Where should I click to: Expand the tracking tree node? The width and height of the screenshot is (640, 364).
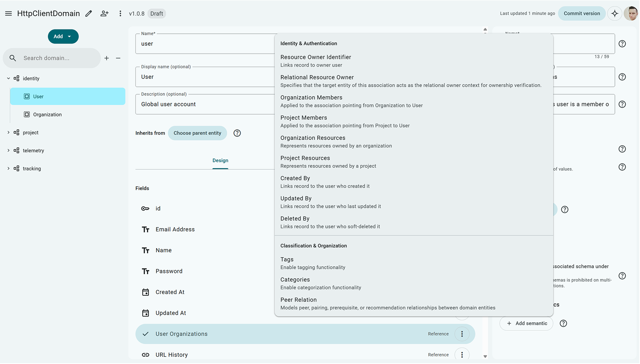8,169
